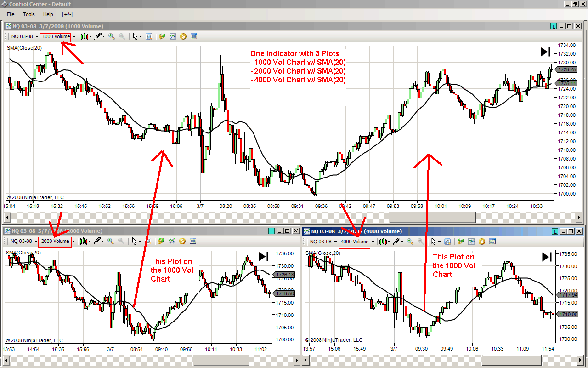
Task: Open chart properties in 2000 Volume chart
Action: click(193, 241)
